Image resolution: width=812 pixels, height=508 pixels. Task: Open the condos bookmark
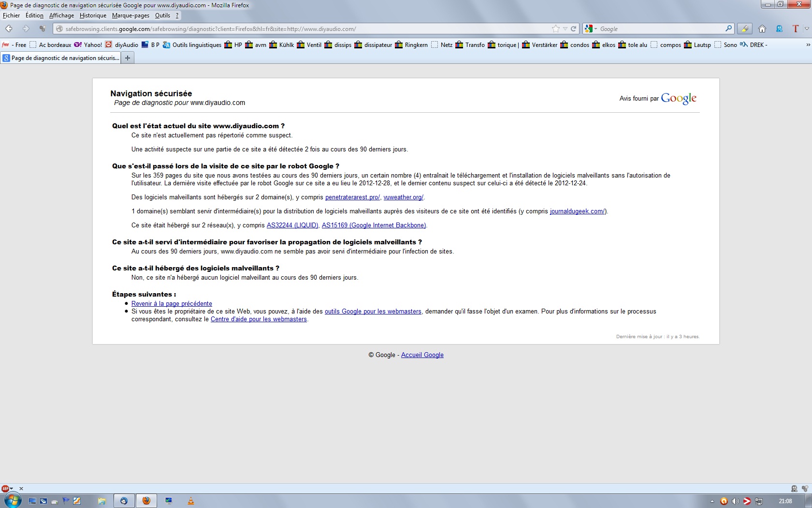pos(575,45)
